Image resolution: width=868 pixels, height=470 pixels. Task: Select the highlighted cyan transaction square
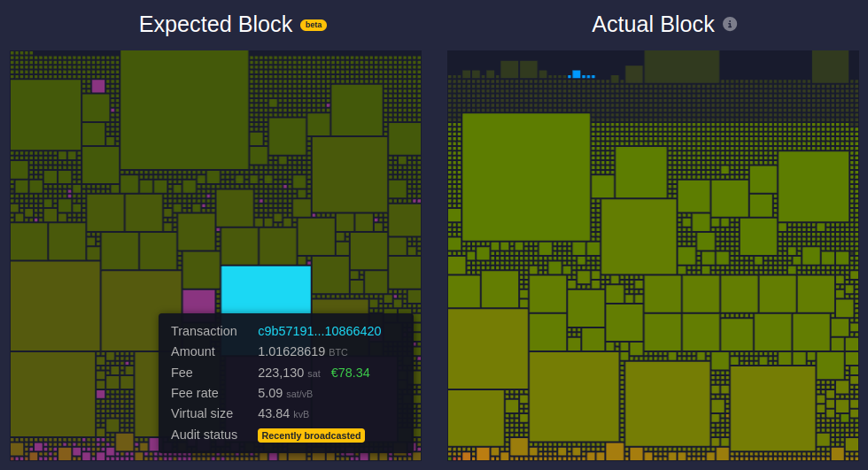(x=266, y=289)
